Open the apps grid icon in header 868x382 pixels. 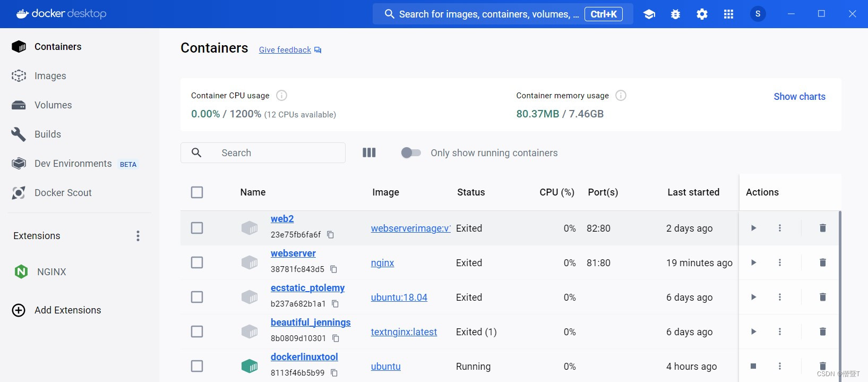[x=728, y=14]
